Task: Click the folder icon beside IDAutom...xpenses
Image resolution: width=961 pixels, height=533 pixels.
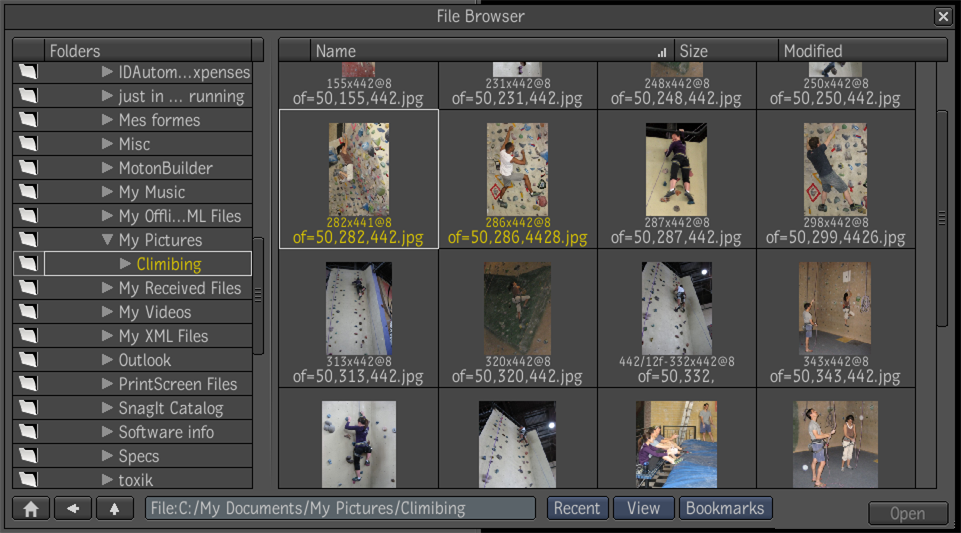Action: coord(28,72)
